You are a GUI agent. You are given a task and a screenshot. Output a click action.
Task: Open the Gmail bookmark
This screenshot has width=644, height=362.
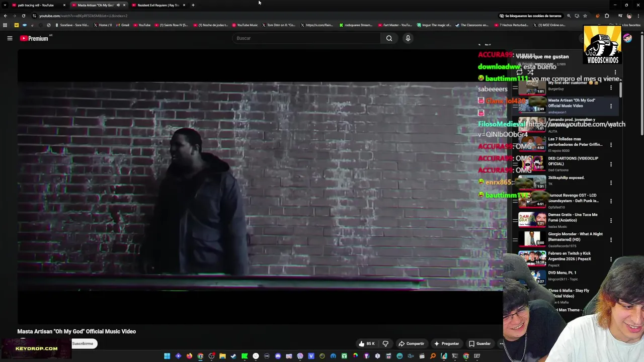coord(122,25)
